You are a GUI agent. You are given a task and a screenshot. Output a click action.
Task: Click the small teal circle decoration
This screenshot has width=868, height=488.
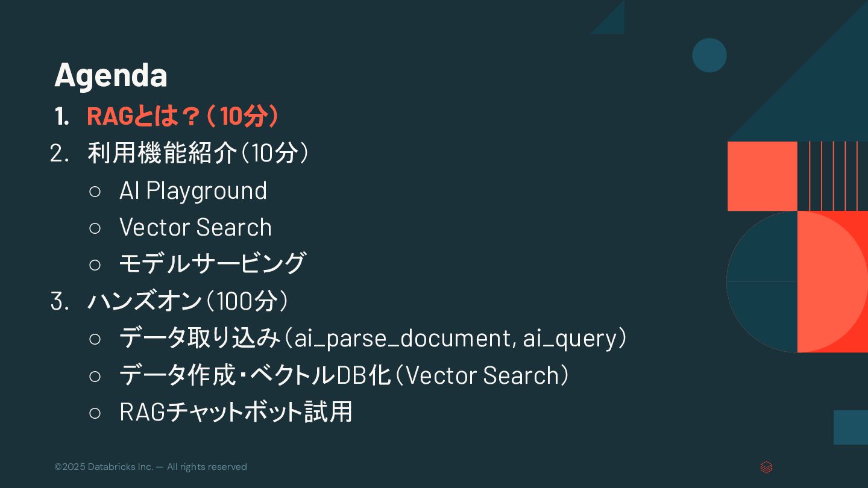[x=709, y=55]
